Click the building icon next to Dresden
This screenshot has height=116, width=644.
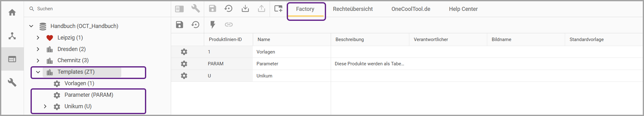(x=50, y=49)
